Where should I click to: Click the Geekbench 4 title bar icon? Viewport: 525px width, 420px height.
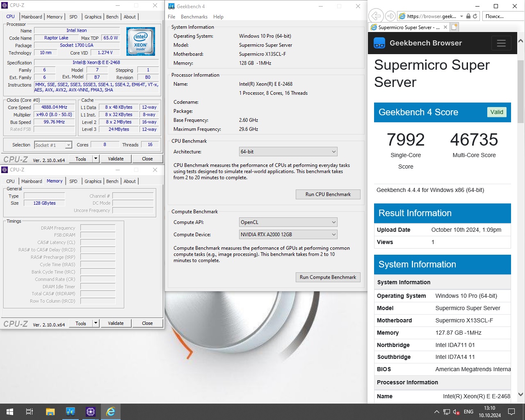[x=171, y=6]
